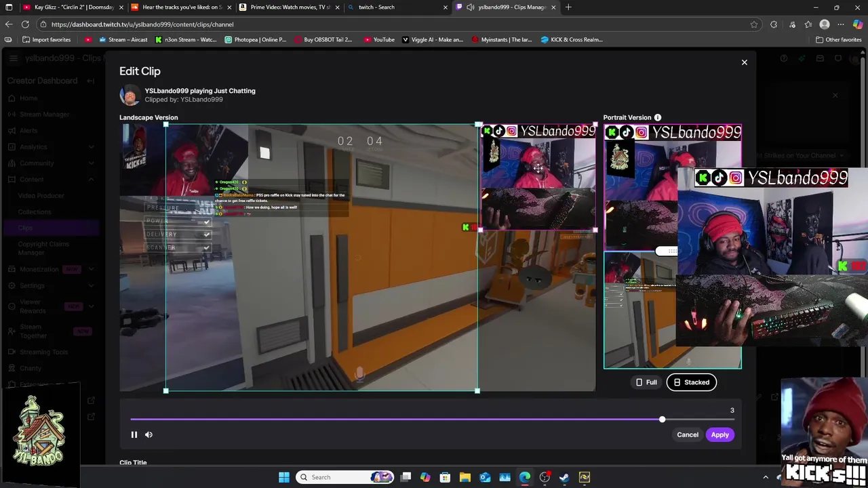
Task: Open Myinstants bookmark
Action: 502,39
